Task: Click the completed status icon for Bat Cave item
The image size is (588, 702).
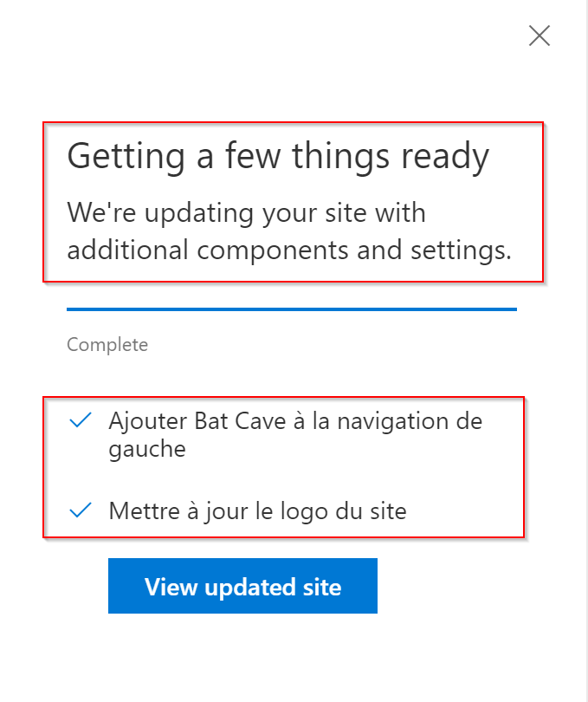Action: click(x=79, y=422)
